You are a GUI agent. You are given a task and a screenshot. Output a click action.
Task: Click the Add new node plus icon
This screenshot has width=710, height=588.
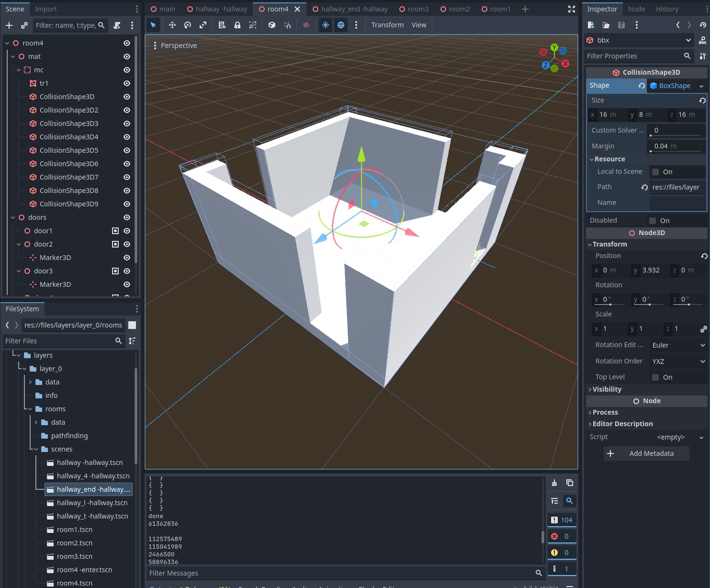coord(9,25)
